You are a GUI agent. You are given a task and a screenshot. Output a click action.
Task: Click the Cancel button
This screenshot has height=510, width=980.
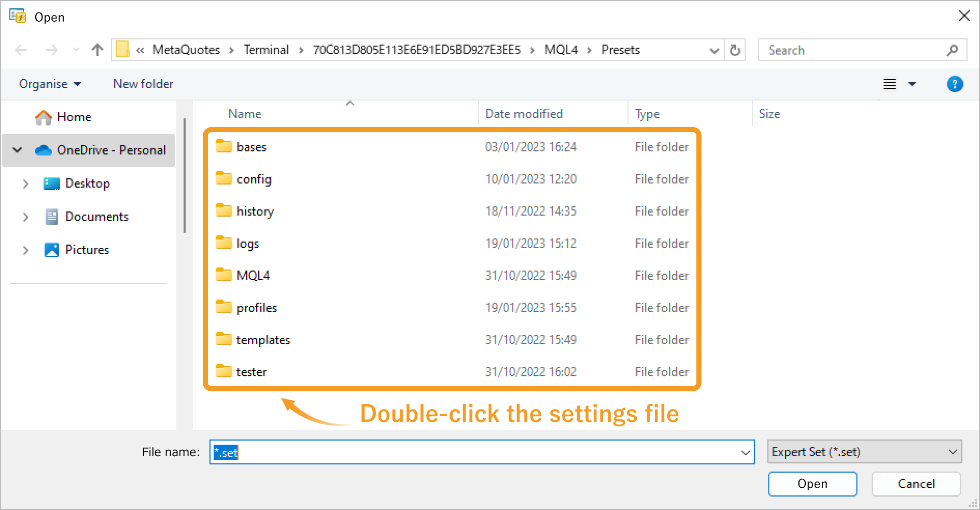click(x=916, y=484)
